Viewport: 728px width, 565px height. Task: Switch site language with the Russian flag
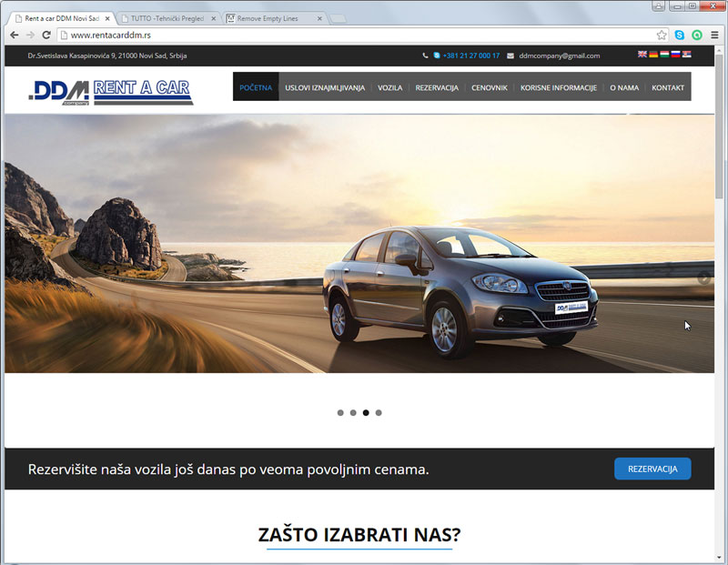(675, 55)
